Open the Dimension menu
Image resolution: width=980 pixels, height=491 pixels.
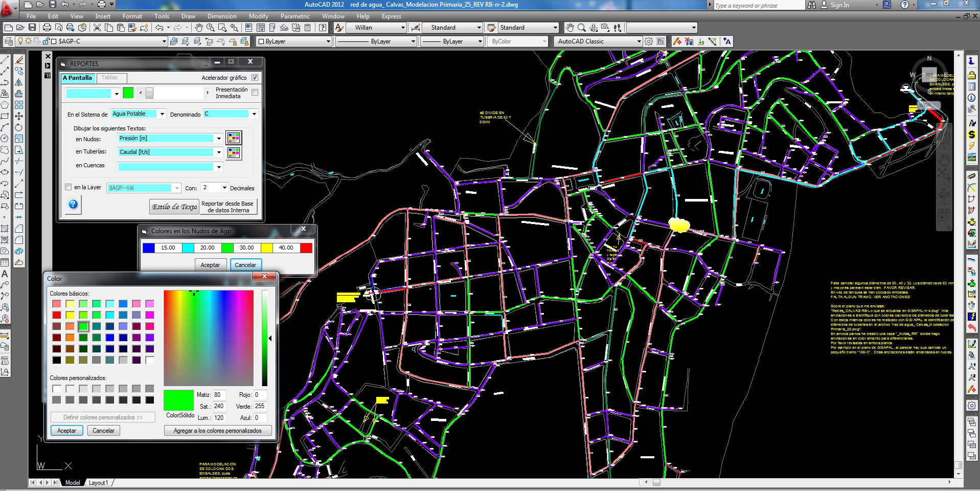pos(221,16)
